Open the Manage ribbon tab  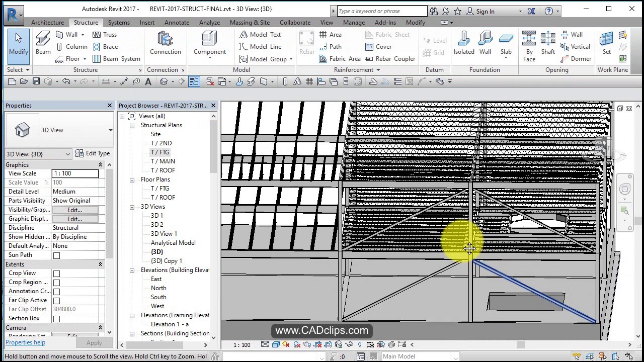(x=354, y=23)
